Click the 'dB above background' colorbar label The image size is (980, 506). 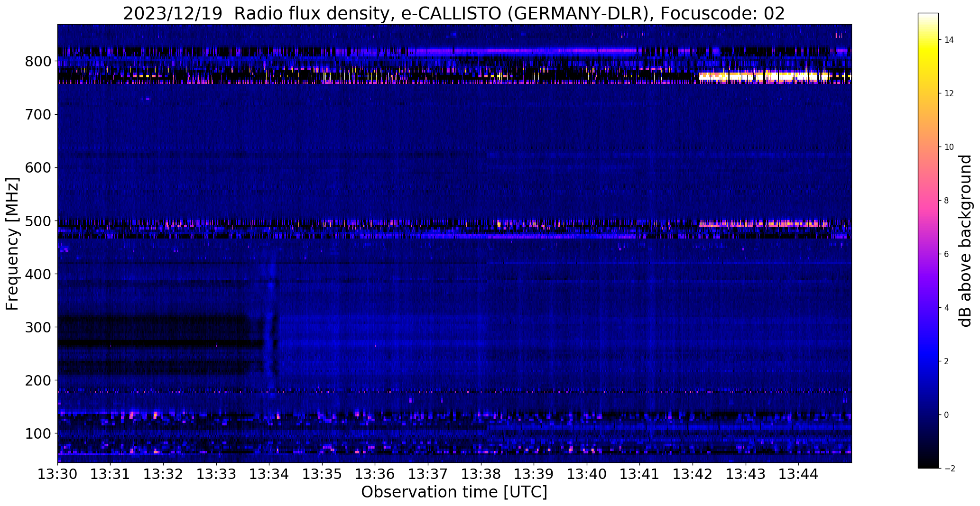[966, 241]
